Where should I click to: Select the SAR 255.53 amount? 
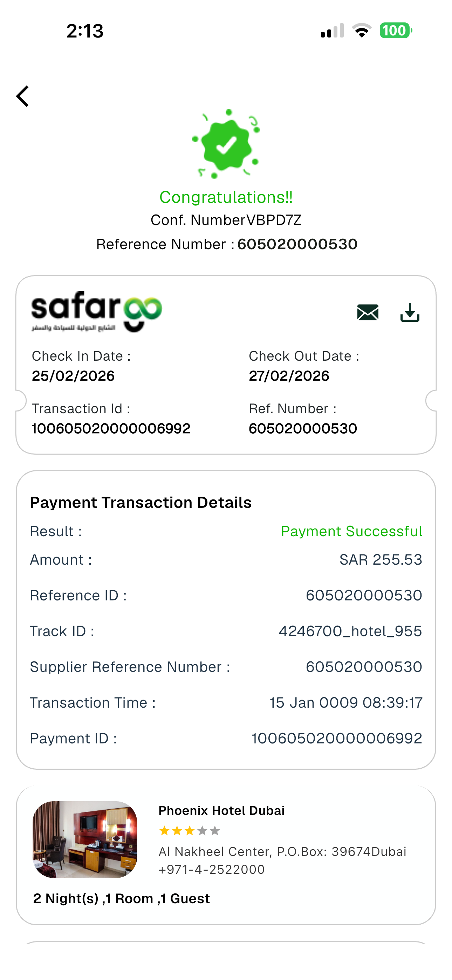381,560
